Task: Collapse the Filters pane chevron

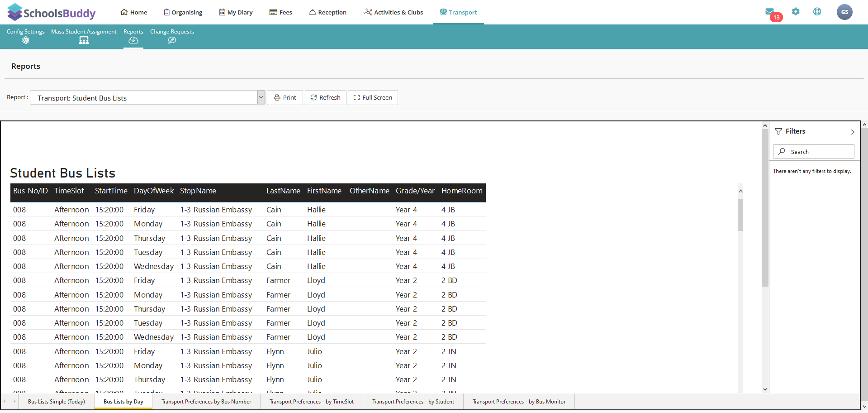Action: 853,132
